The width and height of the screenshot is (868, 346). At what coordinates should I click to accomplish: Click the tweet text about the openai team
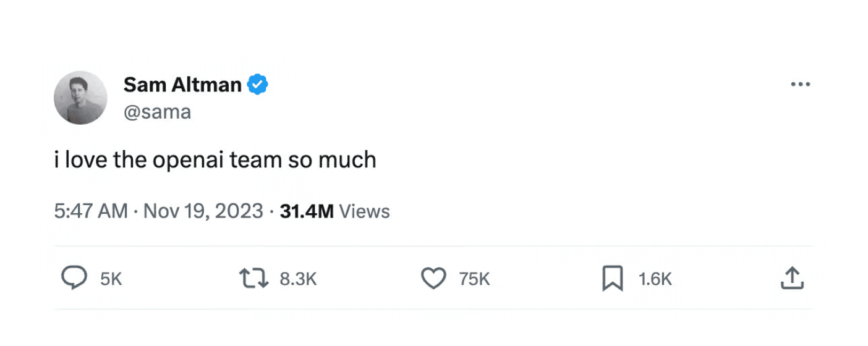point(215,160)
